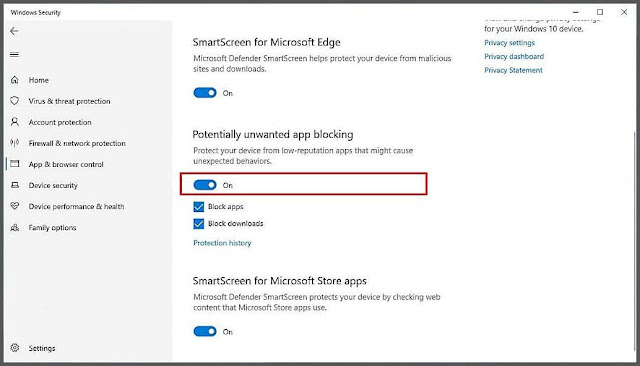Click the Family options people icon

[x=15, y=227]
